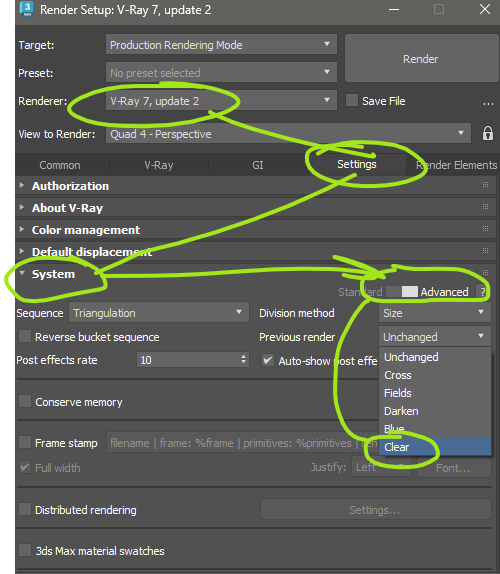The width and height of the screenshot is (500, 574).
Task: Enable the Frame stamp checkbox
Action: pos(25,442)
